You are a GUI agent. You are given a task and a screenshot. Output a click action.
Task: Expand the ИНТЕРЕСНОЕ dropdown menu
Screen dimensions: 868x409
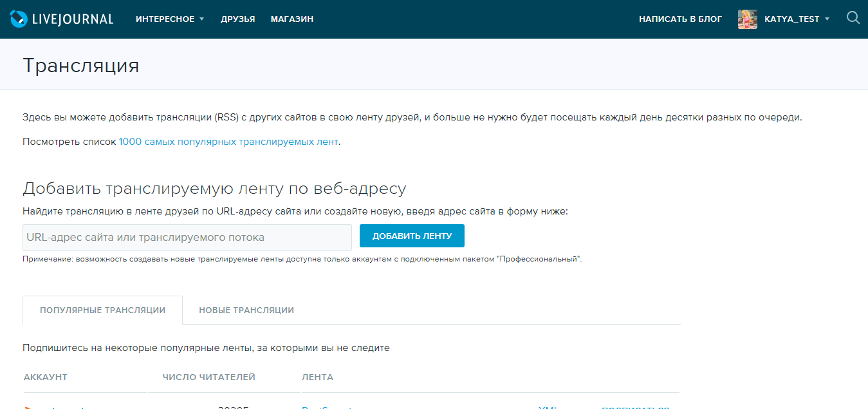point(164,19)
